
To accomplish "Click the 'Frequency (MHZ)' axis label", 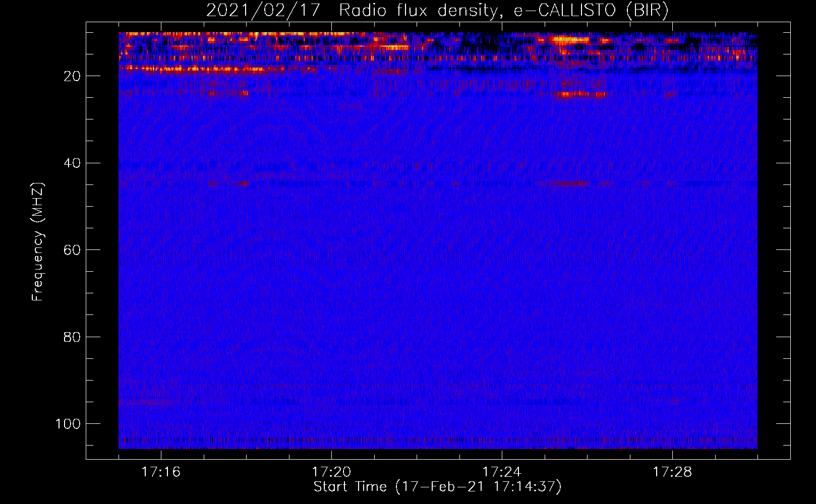I will coord(38,241).
